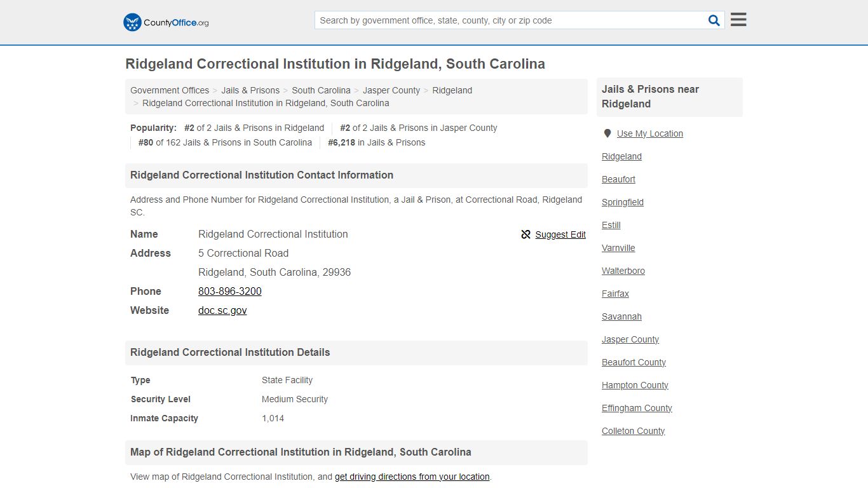Open Jasper County sidebar link

tap(630, 339)
